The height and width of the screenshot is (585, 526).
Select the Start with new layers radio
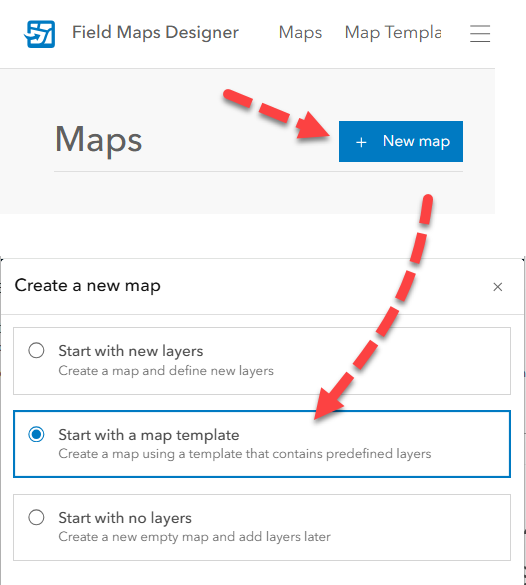point(36,351)
